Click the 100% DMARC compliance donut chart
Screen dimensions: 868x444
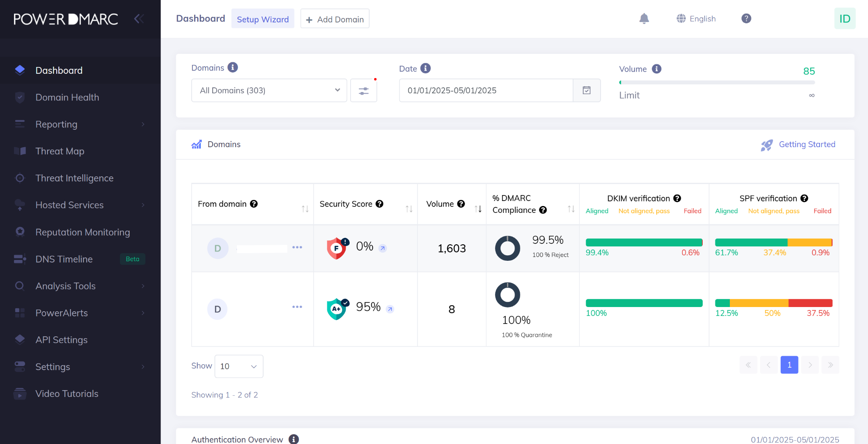pos(507,295)
